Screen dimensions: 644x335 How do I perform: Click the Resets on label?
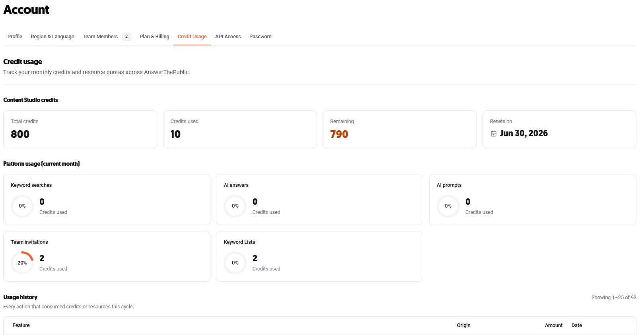[x=501, y=121]
